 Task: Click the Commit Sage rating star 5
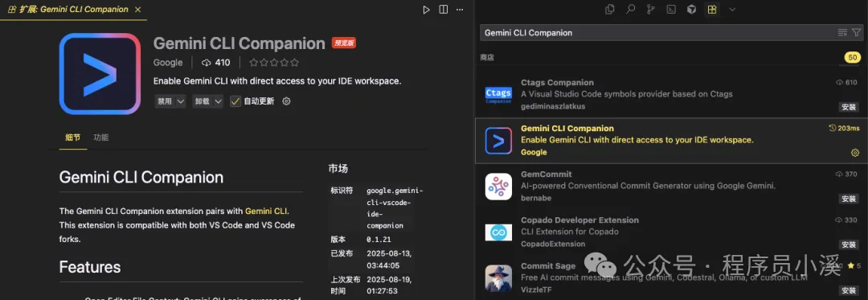[854, 266]
